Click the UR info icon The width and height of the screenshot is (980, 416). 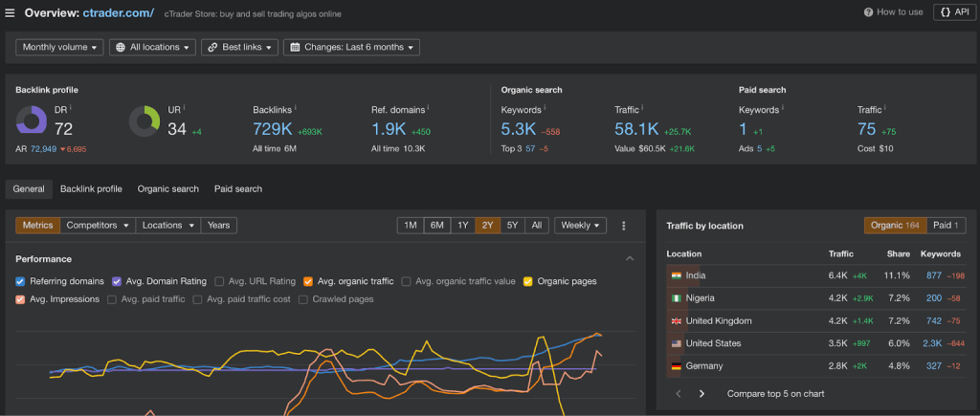[x=185, y=108]
